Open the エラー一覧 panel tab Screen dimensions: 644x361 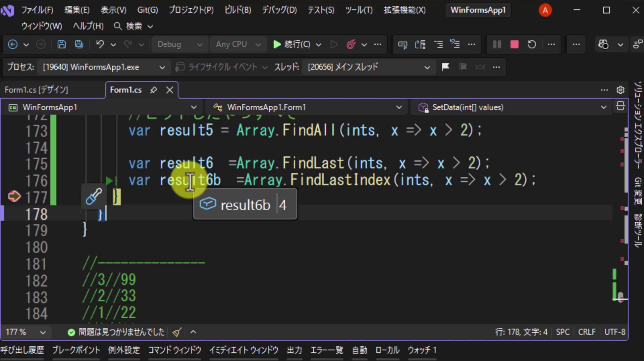click(x=327, y=350)
